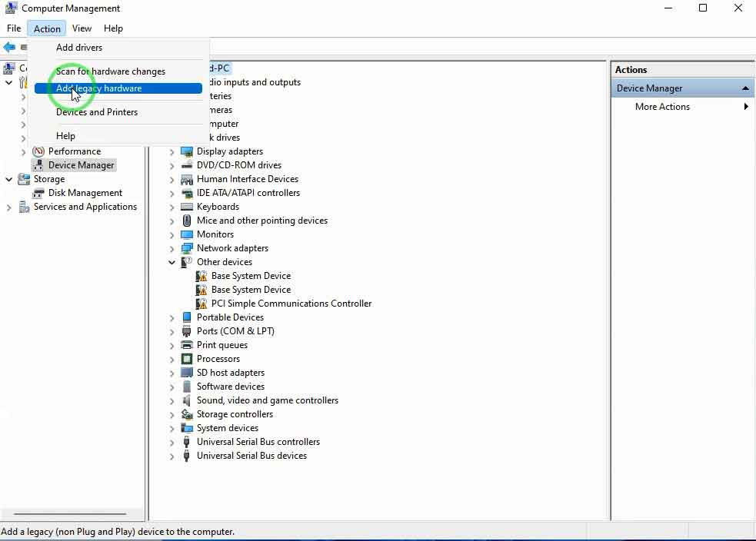756x541 pixels.
Task: Click the Sound, video and game controllers icon
Action: pyautogui.click(x=187, y=400)
